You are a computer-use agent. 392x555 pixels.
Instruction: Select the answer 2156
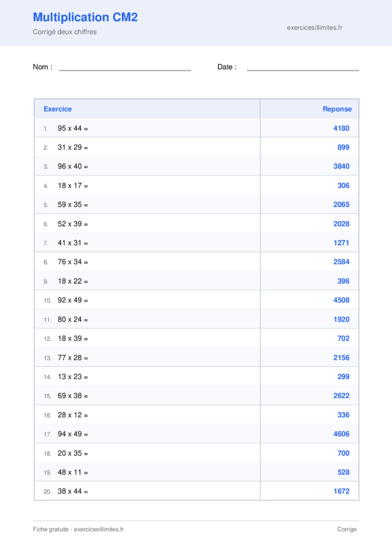(342, 358)
